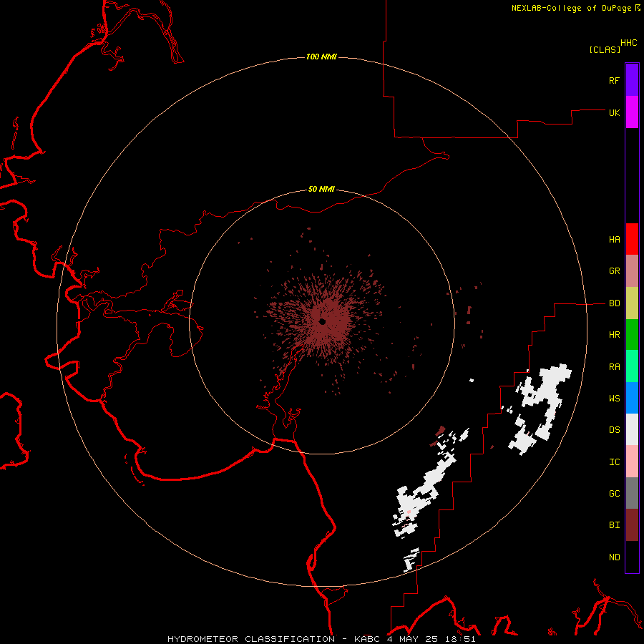Click the HA red legend swatch
The image size is (644, 644).
632,239
